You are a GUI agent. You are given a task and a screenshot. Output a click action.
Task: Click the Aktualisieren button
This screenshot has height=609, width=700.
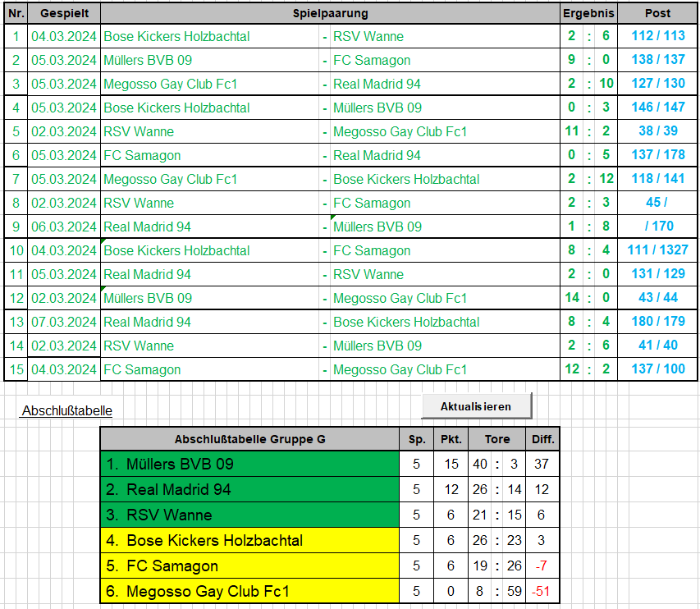tap(476, 406)
